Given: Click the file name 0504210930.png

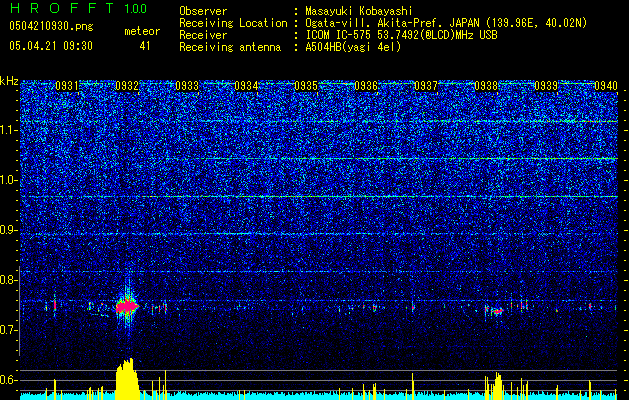Looking at the screenshot, I should click(x=51, y=27).
